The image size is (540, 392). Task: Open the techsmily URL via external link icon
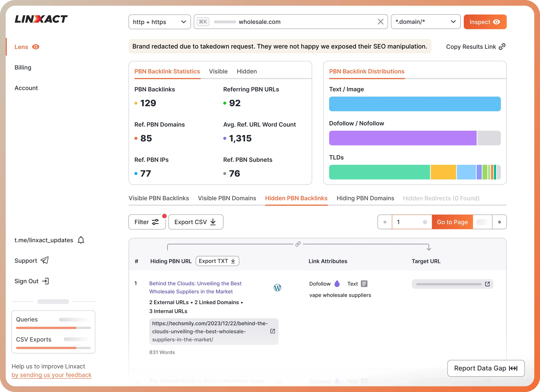[273, 331]
